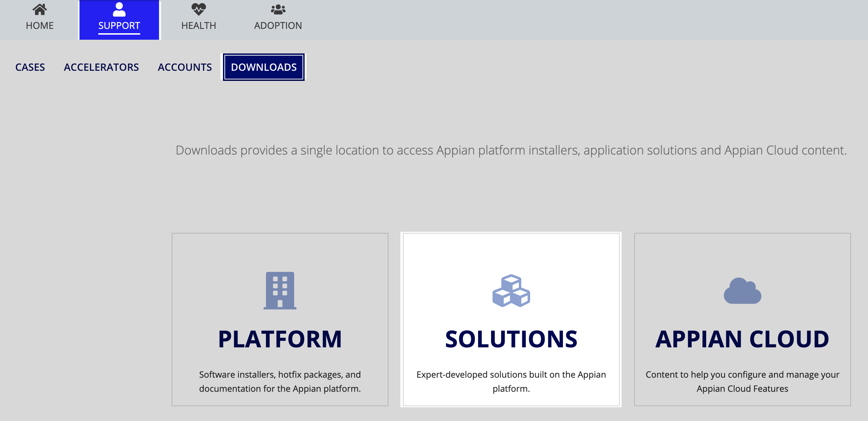Open the ACCOUNTS sub-tab
The image size is (868, 421).
[x=185, y=67]
